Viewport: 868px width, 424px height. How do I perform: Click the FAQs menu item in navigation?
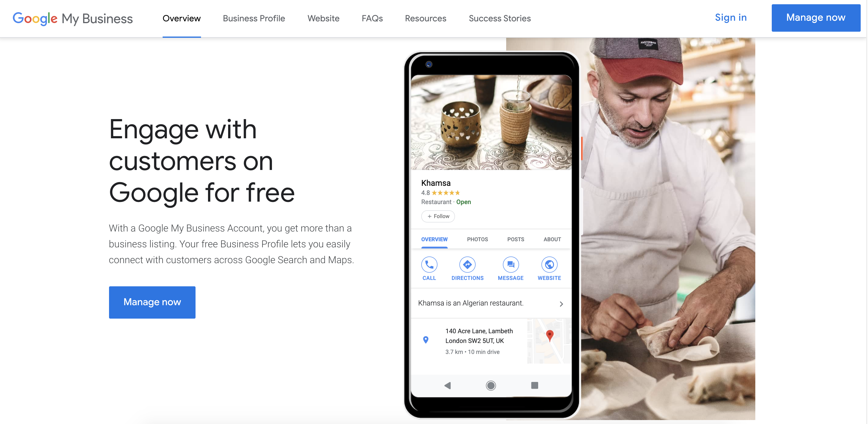tap(372, 18)
